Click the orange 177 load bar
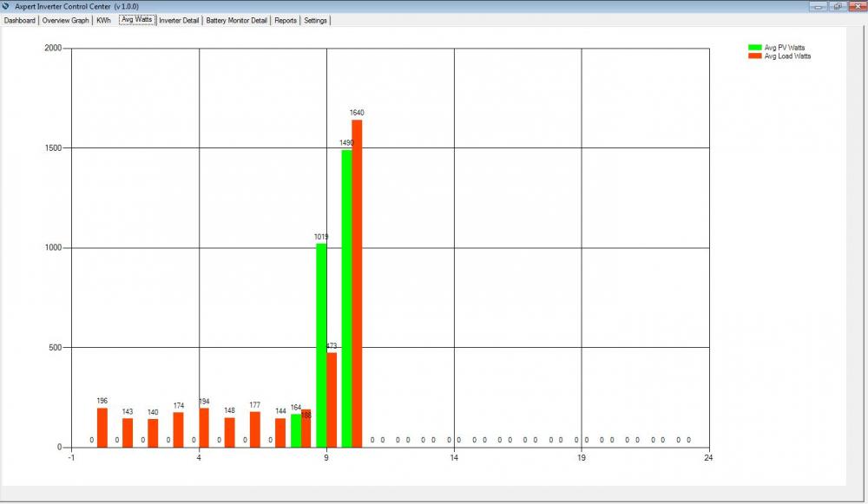 [255, 429]
